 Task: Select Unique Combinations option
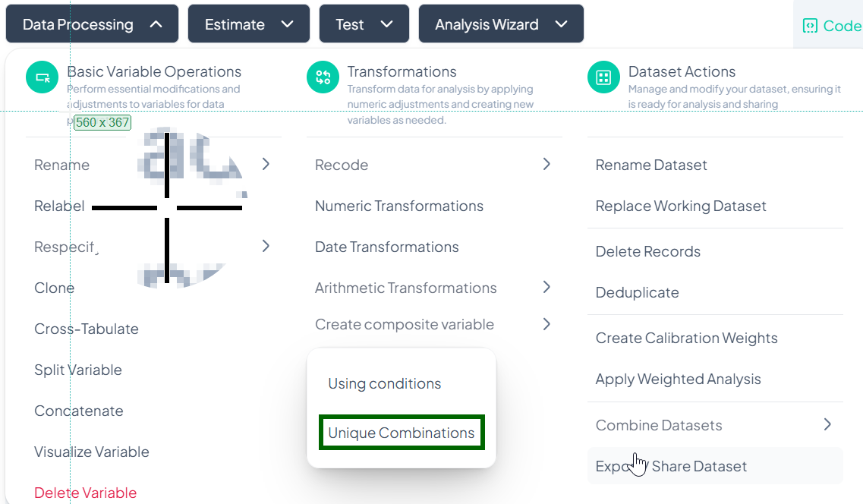click(x=401, y=433)
